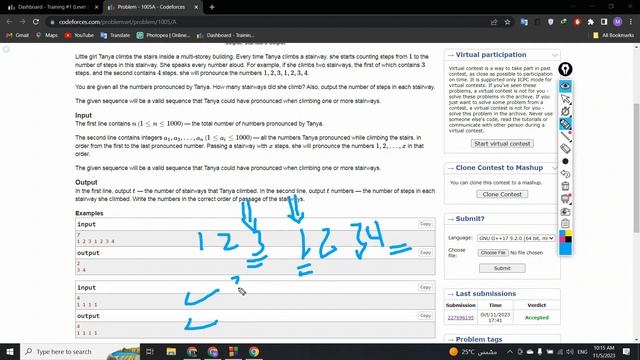Viewport: 640px width, 360px height.
Task: Switch to the Dashboard - Training #1 tab
Action: [52, 7]
